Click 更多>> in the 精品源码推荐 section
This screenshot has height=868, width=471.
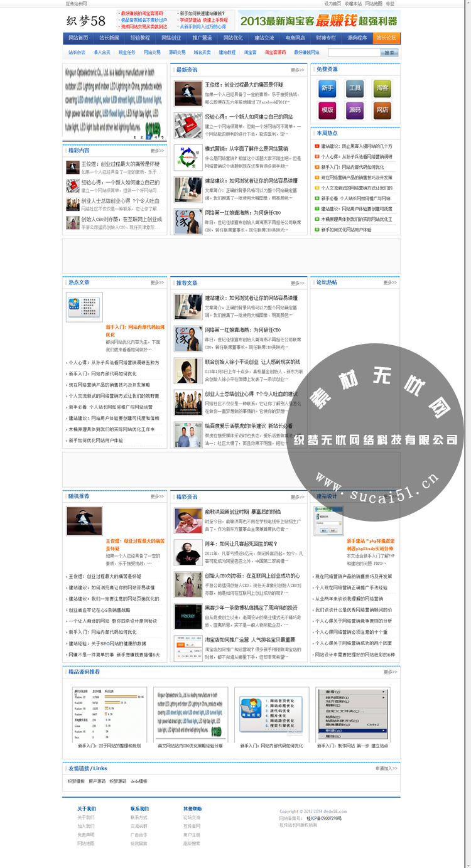[x=391, y=672]
